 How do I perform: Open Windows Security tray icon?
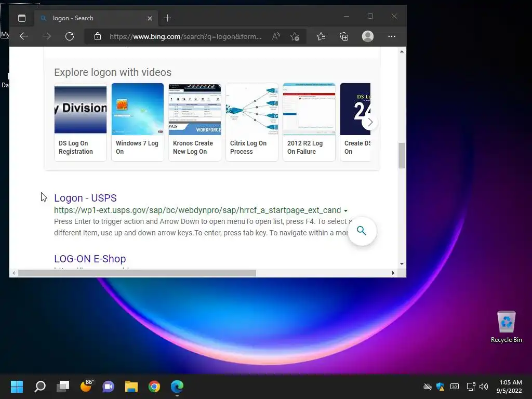pos(441,387)
